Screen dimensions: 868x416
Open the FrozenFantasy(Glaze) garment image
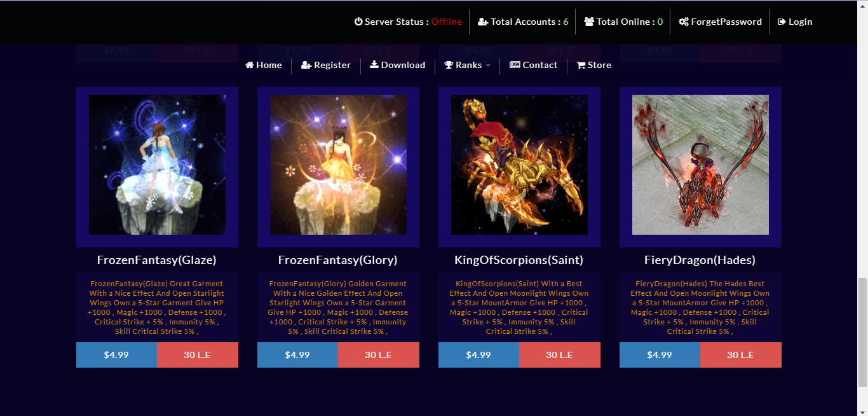157,165
